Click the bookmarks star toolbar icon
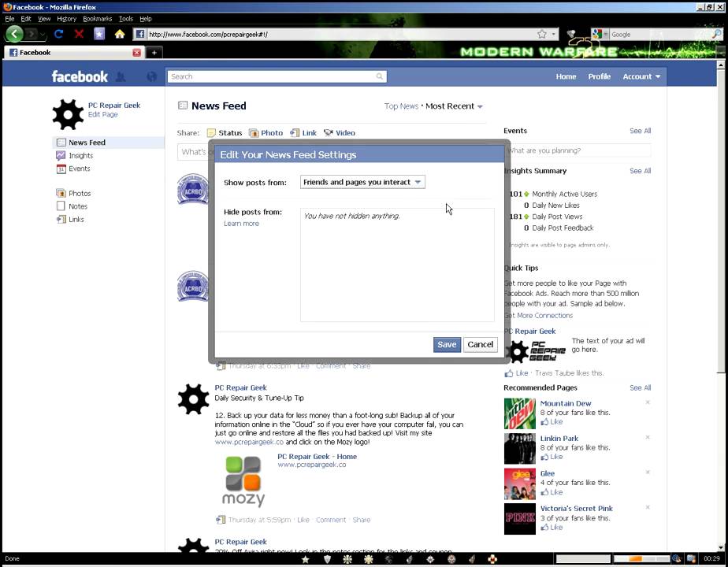This screenshot has width=728, height=567. [x=99, y=34]
